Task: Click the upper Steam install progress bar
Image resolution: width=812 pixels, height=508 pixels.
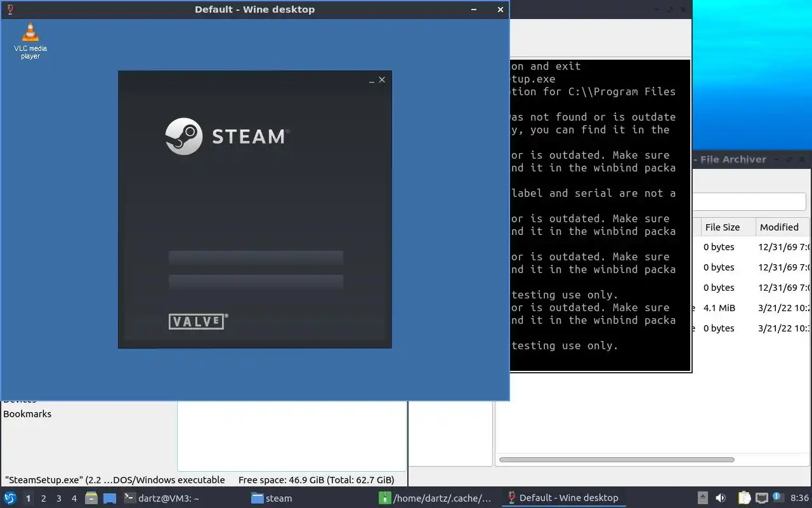Action: [256, 257]
